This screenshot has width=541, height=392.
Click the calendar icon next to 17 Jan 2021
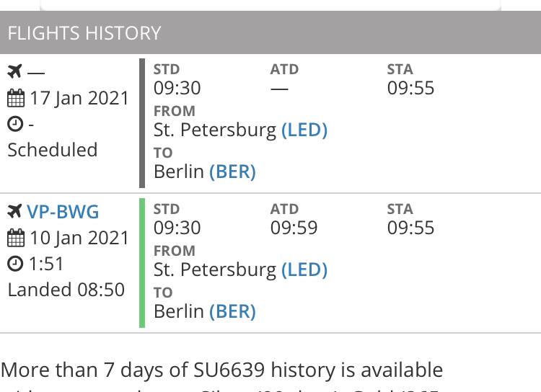16,98
